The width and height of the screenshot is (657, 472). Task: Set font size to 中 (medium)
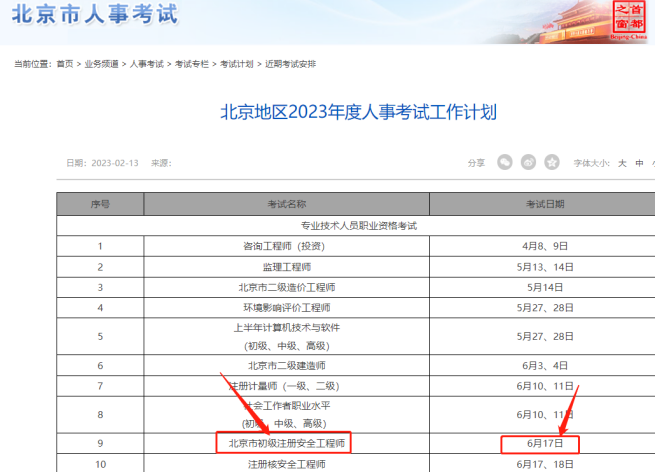(x=639, y=162)
